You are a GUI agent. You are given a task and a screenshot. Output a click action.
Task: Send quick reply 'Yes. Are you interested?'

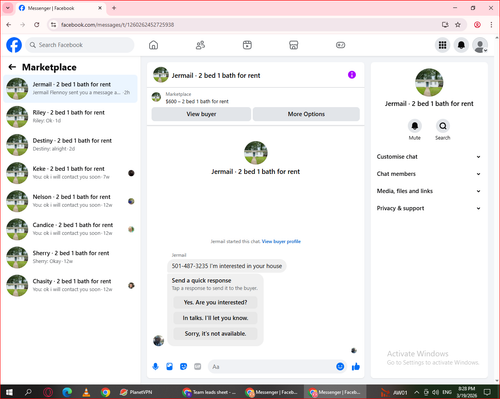[215, 302]
